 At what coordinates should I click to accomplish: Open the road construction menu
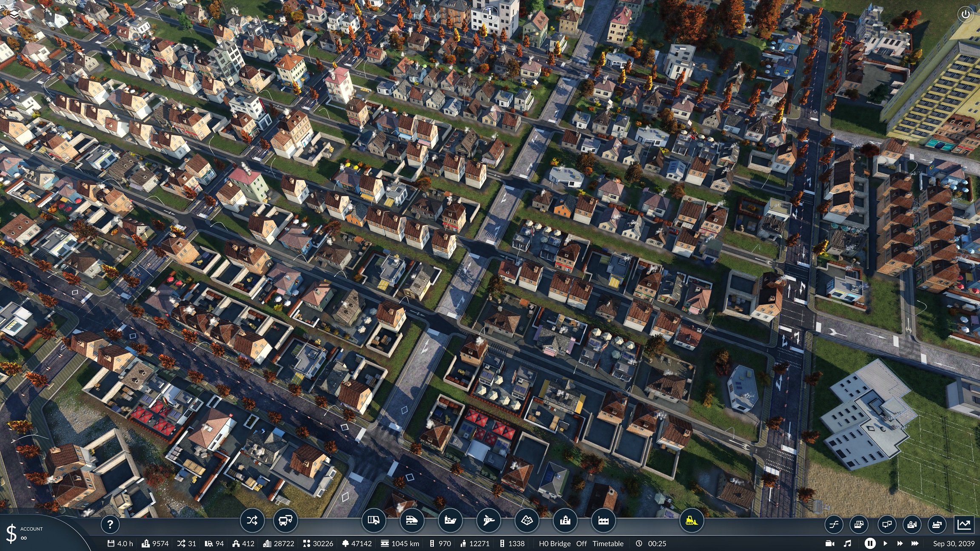point(373,520)
